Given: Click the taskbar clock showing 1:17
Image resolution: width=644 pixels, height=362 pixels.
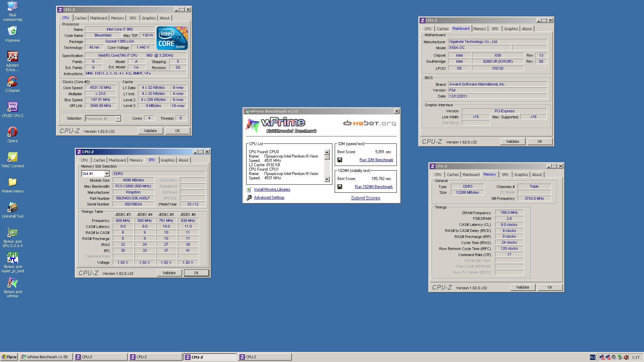Looking at the screenshot, I should (x=636, y=357).
